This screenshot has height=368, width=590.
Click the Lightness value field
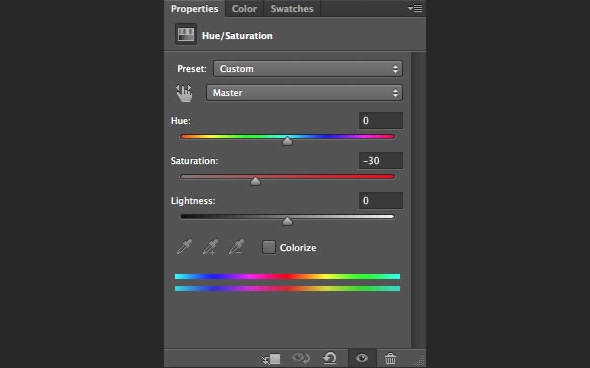pos(380,201)
